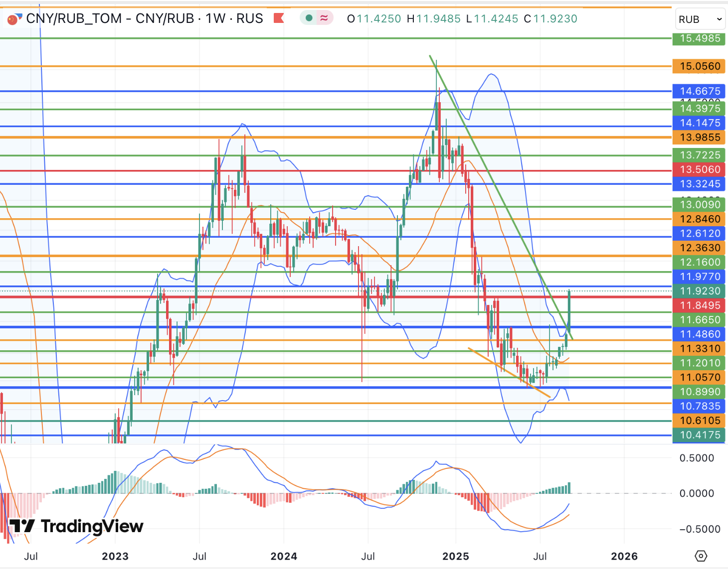Screen dimensions: 728x571
Task: Select the 14.6675 blue price label
Action: point(700,91)
